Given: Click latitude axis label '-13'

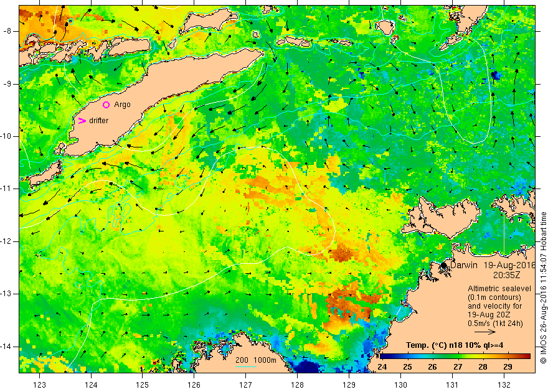Looking at the screenshot, I should coord(6,294).
